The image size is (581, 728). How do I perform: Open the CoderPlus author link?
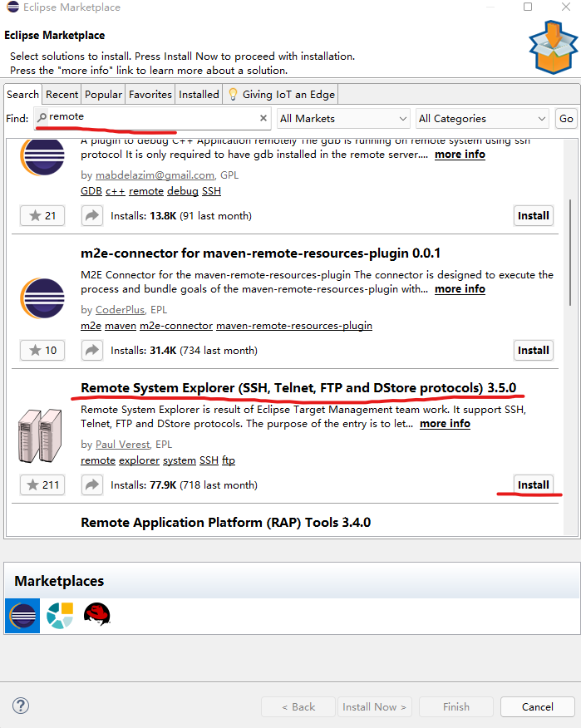(120, 310)
